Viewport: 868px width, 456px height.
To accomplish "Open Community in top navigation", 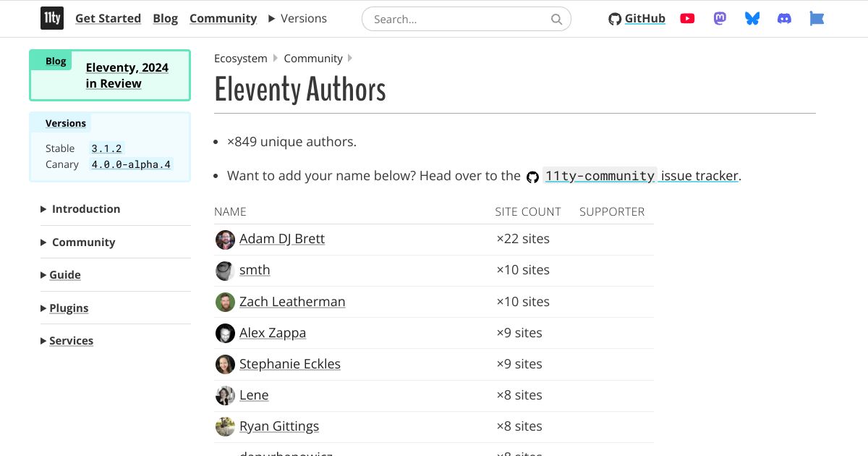I will coord(223,19).
